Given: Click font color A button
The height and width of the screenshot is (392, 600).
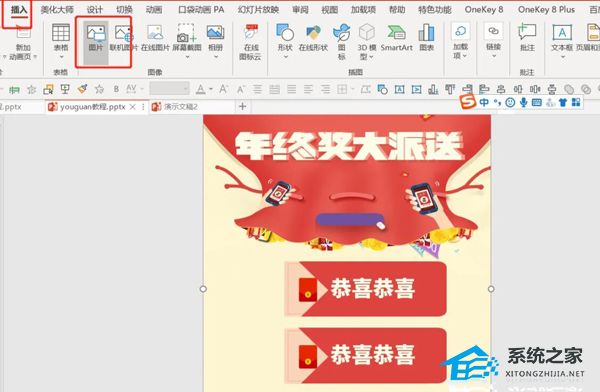Looking at the screenshot, I should [200, 89].
